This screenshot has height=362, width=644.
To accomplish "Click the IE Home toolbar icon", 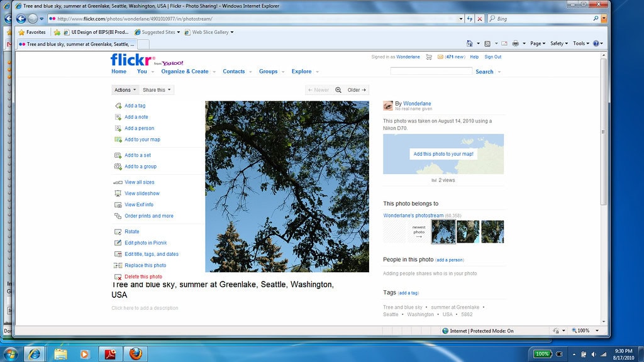I will [x=470, y=43].
